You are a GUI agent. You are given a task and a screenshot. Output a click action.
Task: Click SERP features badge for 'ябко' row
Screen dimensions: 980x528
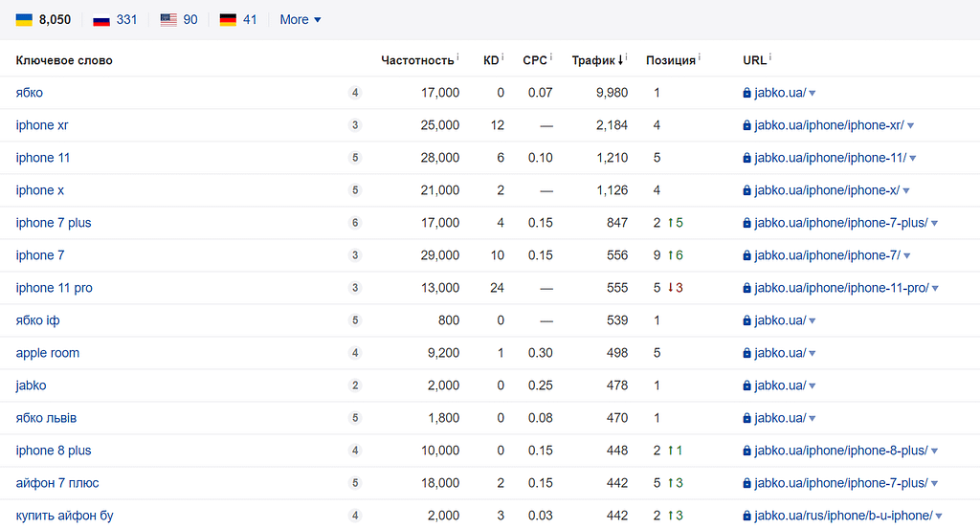pos(354,93)
